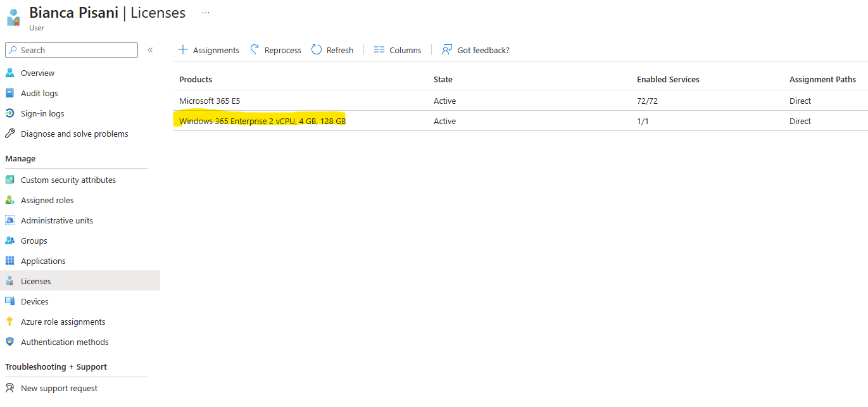Sort by Products column header
Image resolution: width=868 pixels, height=407 pixels.
(196, 79)
